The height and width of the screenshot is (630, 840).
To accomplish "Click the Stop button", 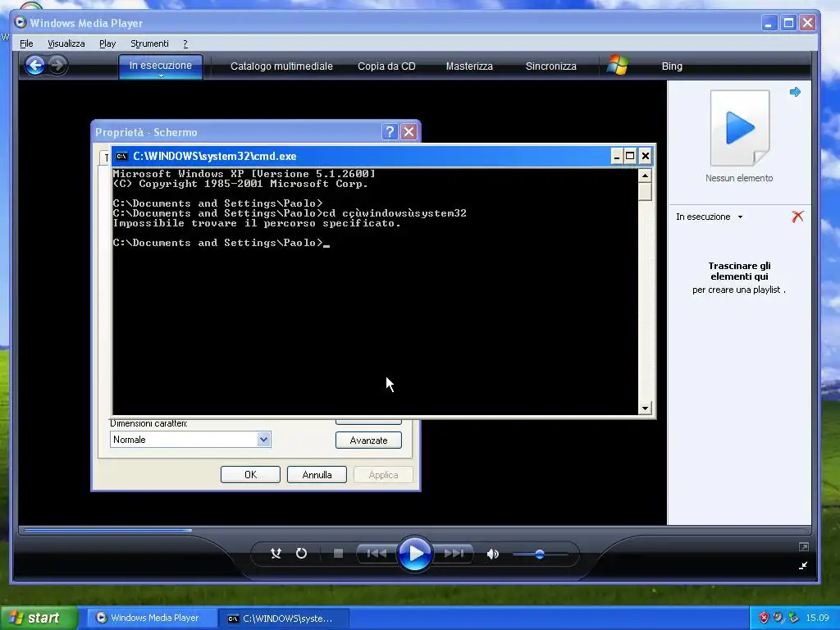I will pos(338,554).
